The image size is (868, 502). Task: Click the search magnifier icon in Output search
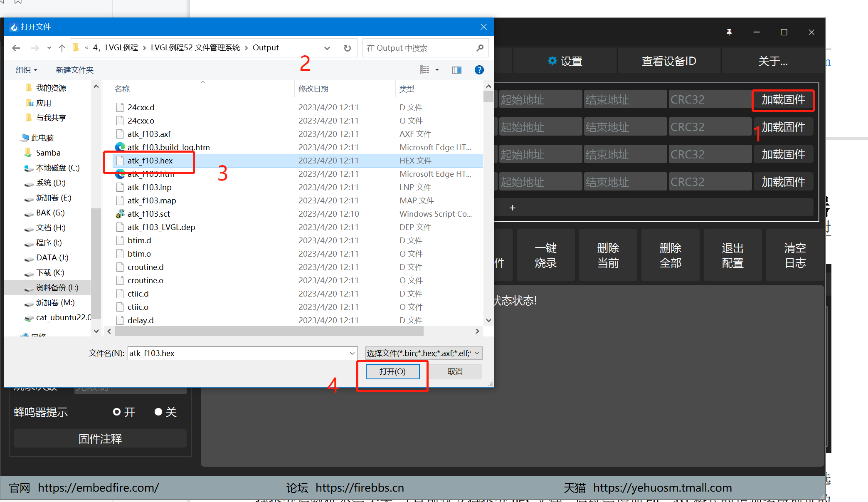tap(480, 48)
